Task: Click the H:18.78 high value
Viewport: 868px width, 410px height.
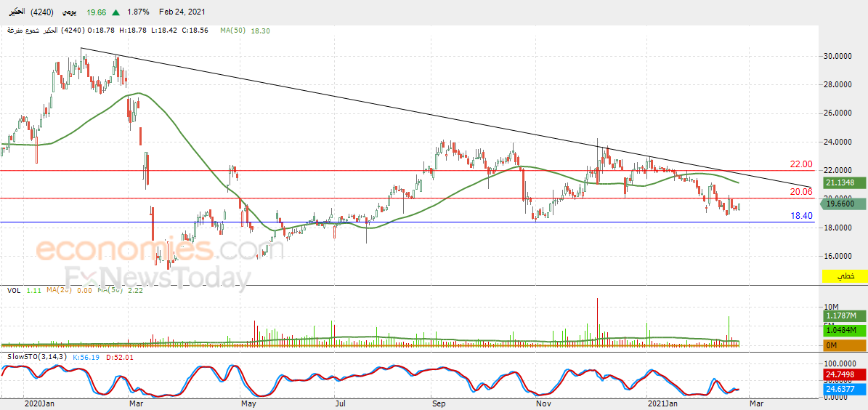Action: click(131, 31)
